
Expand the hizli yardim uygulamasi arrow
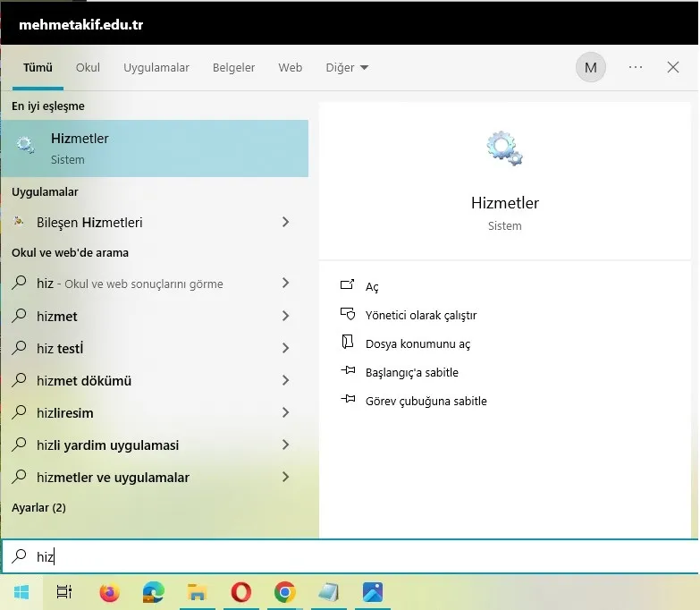286,445
